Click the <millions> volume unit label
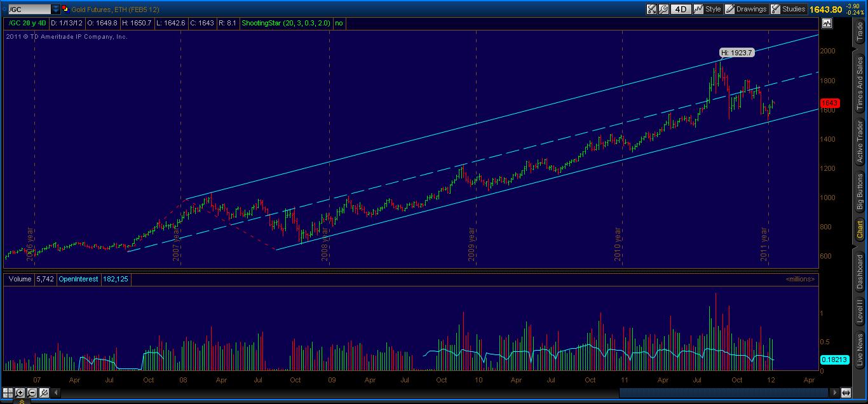Viewport: 868px width, 404px height. click(800, 279)
